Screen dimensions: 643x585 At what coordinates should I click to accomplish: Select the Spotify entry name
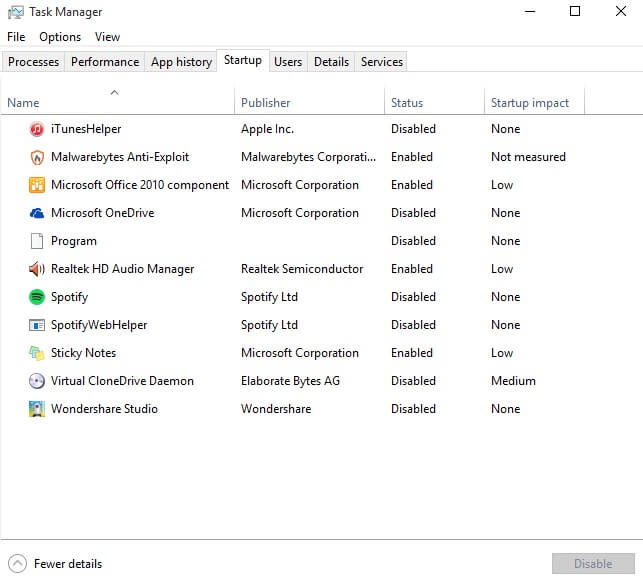pos(69,297)
